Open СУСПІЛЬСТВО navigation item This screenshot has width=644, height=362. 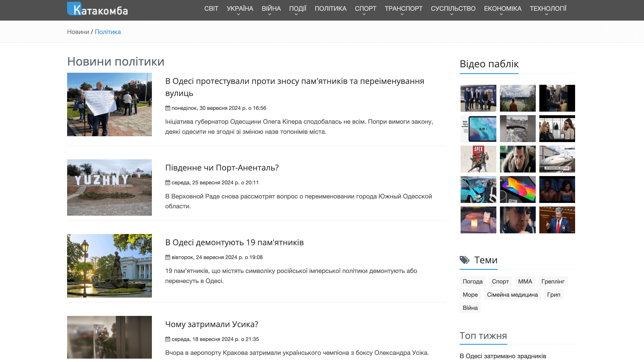pos(453,9)
